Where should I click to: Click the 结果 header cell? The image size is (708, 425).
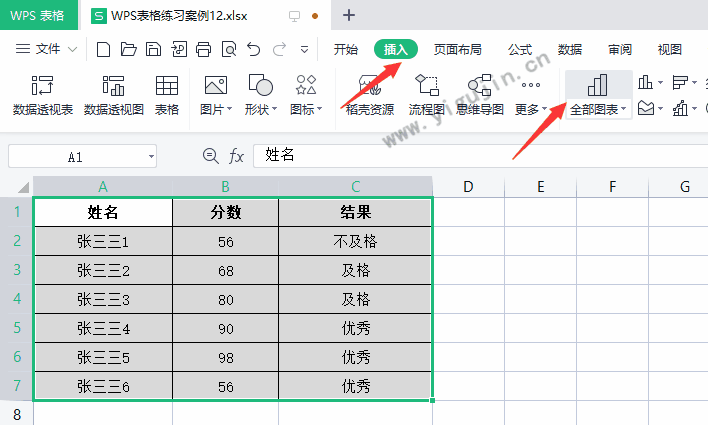click(x=355, y=212)
